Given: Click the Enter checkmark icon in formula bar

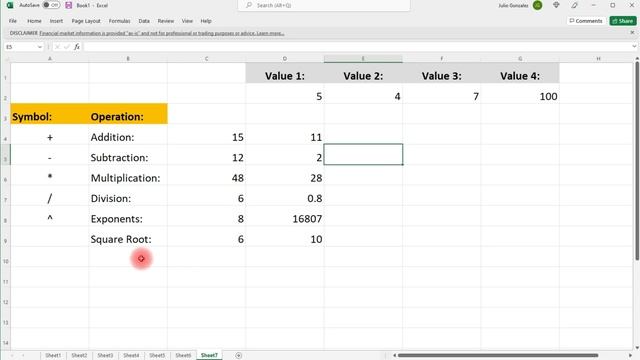Looking at the screenshot, I should [x=67, y=47].
